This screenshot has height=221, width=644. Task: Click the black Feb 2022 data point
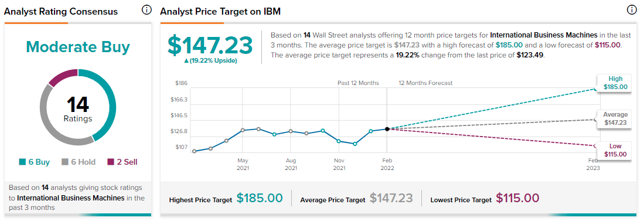point(387,129)
